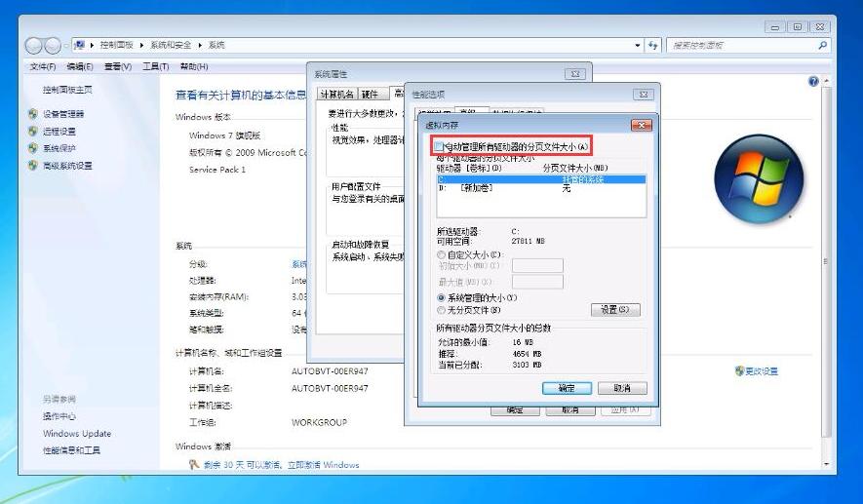Open the 编辑(E) menu
The height and width of the screenshot is (504, 863).
pyautogui.click(x=80, y=66)
